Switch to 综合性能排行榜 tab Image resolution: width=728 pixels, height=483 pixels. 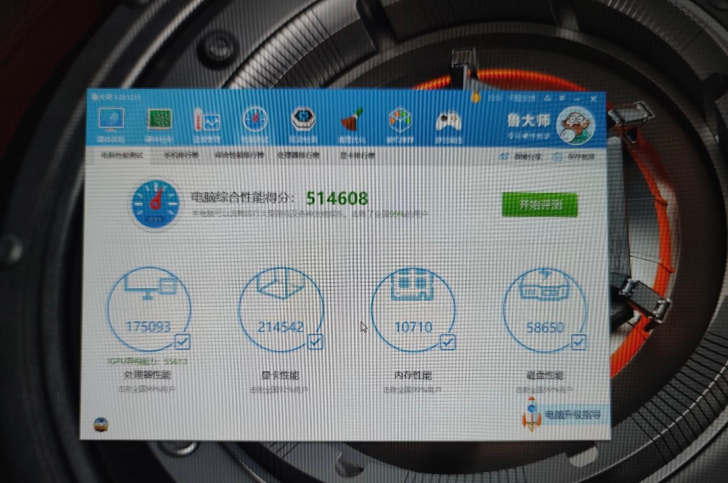[x=239, y=155]
